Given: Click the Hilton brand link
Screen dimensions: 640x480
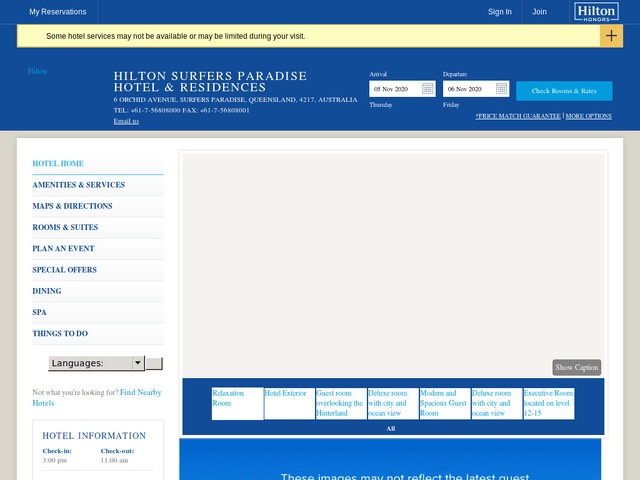Looking at the screenshot, I should (x=37, y=71).
